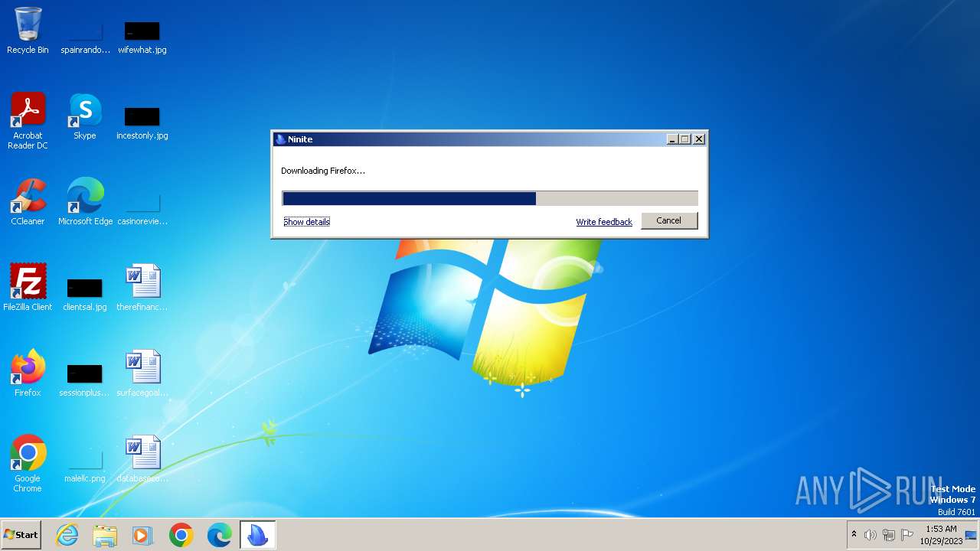Open Internet Explorer from the taskbar

click(67, 535)
